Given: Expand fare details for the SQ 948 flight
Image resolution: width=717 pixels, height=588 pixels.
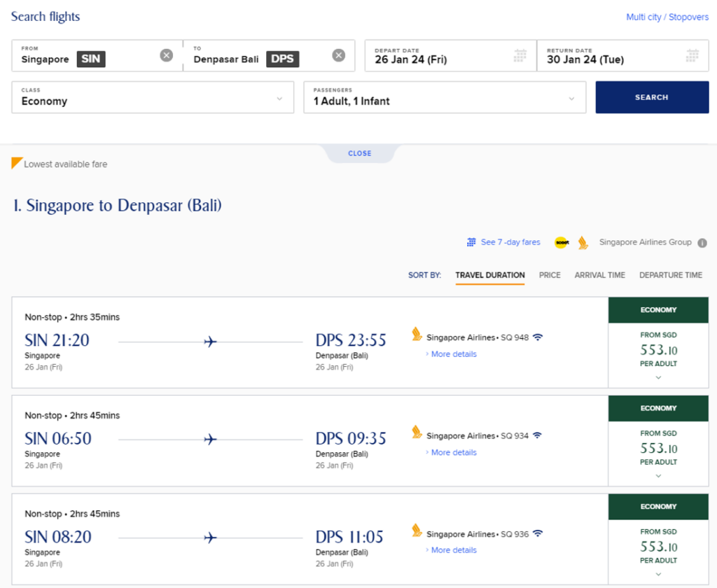Looking at the screenshot, I should pyautogui.click(x=657, y=376).
